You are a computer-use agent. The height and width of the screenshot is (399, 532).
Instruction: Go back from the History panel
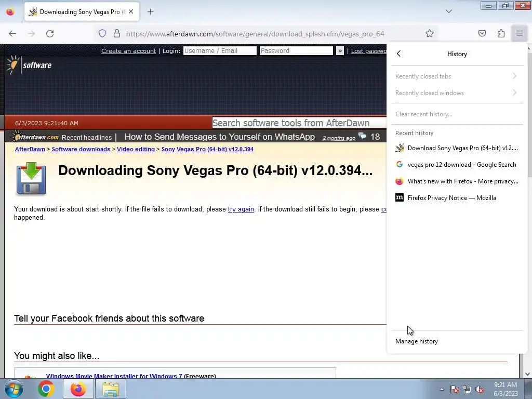pyautogui.click(x=399, y=54)
